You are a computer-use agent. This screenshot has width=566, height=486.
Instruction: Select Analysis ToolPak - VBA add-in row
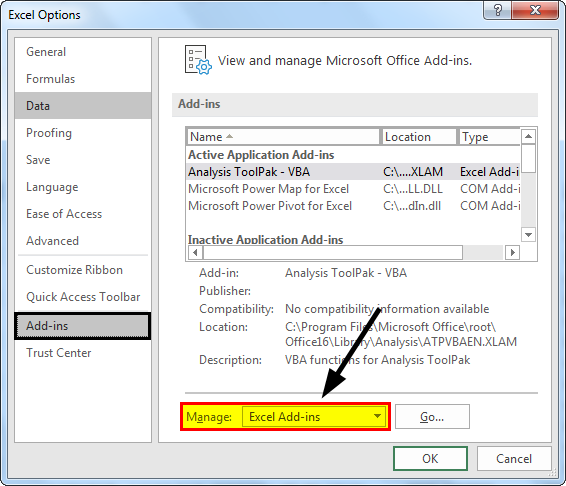(353, 172)
